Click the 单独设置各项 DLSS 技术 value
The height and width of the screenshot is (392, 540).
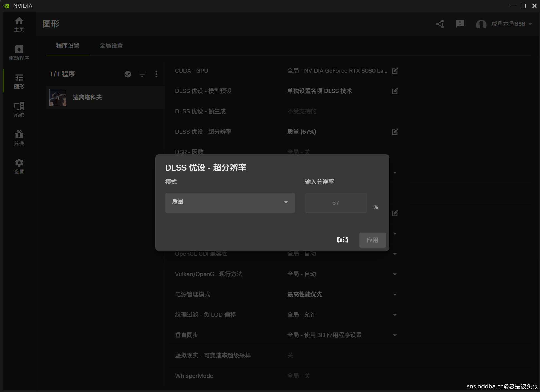pyautogui.click(x=319, y=91)
